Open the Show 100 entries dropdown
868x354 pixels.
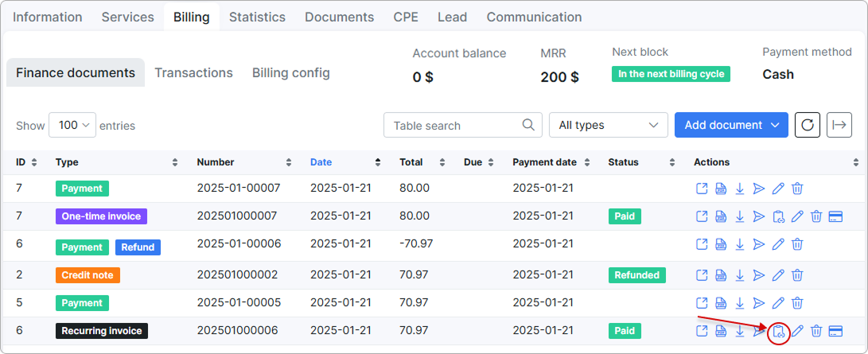coord(72,125)
